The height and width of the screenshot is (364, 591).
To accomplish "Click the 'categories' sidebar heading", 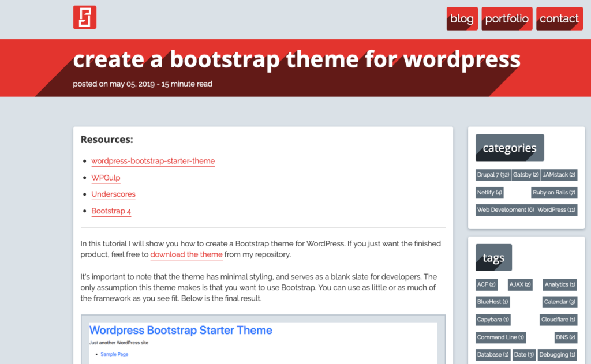I will pos(510,148).
